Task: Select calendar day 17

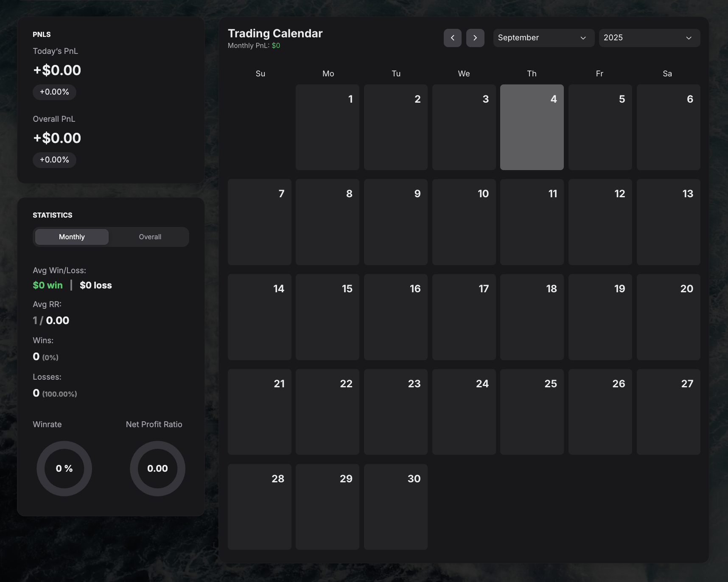Action: point(464,317)
